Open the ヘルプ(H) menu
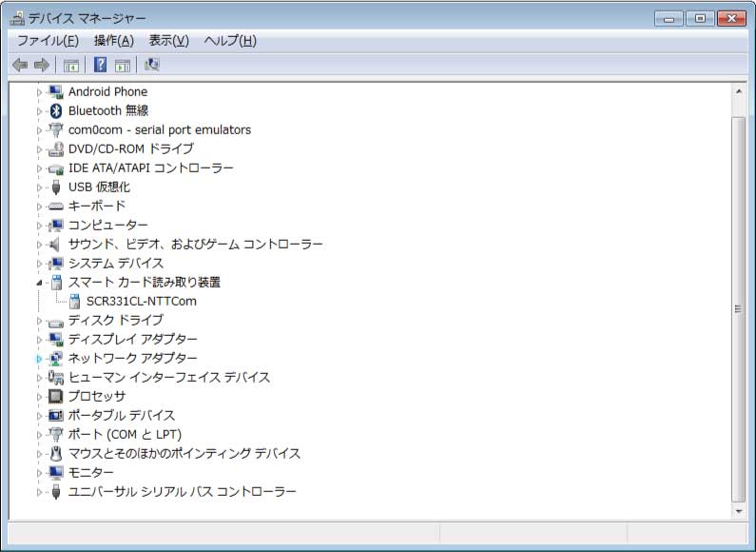This screenshot has width=756, height=552. coord(230,41)
